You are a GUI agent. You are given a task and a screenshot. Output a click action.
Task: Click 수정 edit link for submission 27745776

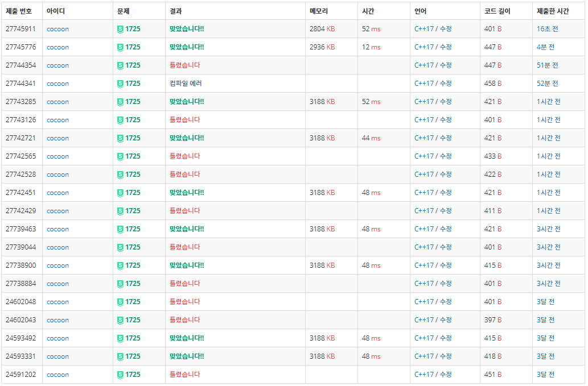coord(446,47)
